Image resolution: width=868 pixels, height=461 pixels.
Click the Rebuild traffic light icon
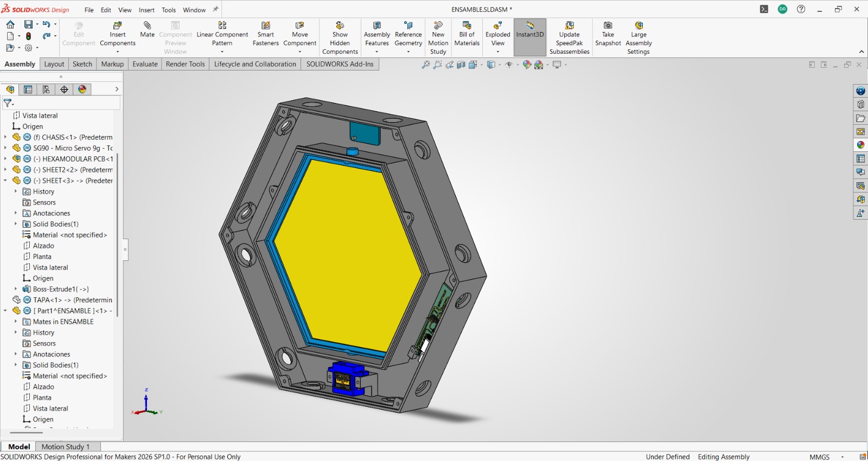point(28,36)
